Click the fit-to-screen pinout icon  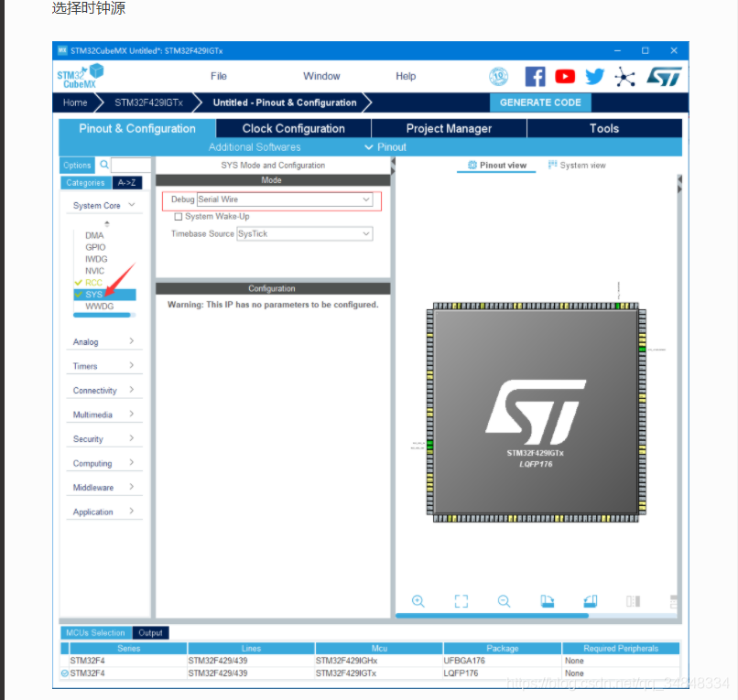(x=461, y=601)
